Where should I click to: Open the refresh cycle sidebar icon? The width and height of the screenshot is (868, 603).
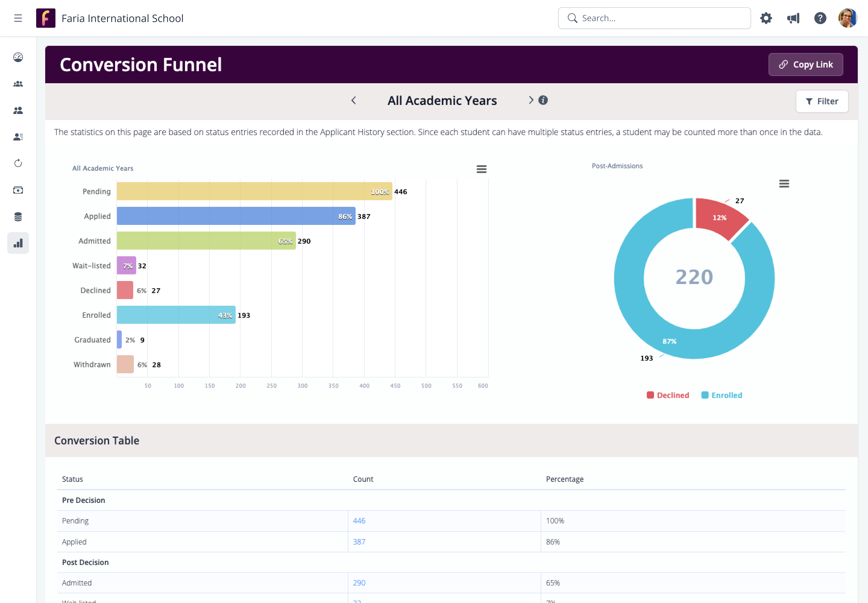(x=18, y=163)
